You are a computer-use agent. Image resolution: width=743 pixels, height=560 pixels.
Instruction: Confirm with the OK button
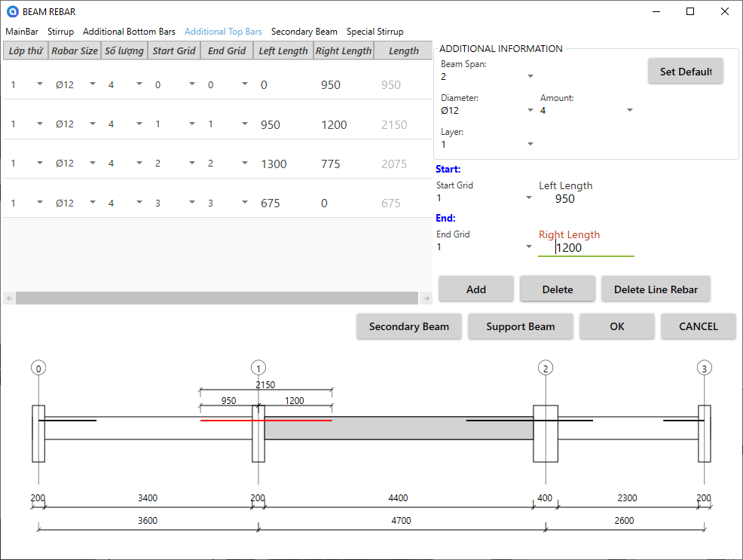coord(617,326)
